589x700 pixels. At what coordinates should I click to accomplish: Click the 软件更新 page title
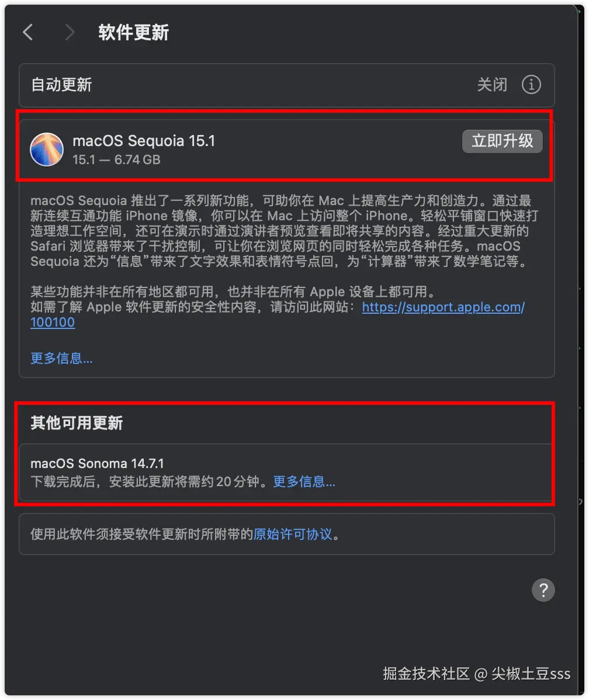click(134, 32)
